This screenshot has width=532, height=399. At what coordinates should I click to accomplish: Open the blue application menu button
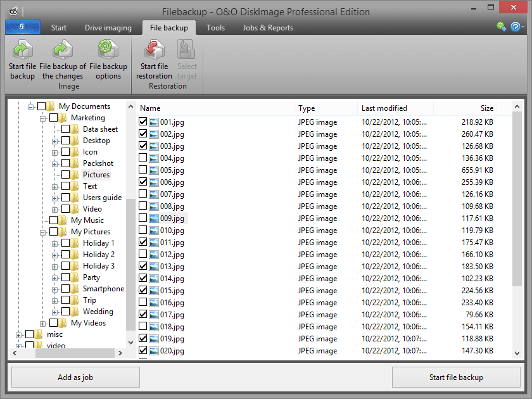pos(22,27)
